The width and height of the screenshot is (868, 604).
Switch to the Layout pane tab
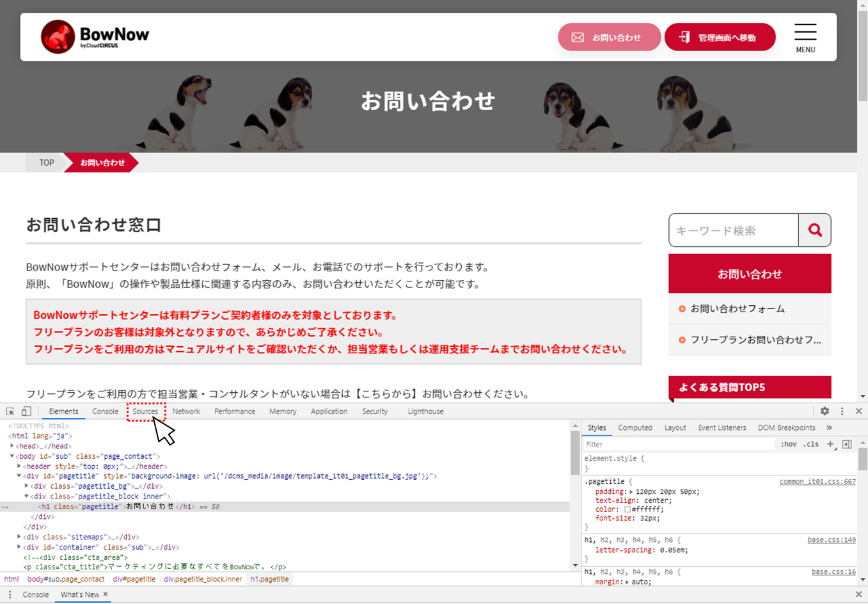[x=675, y=427]
